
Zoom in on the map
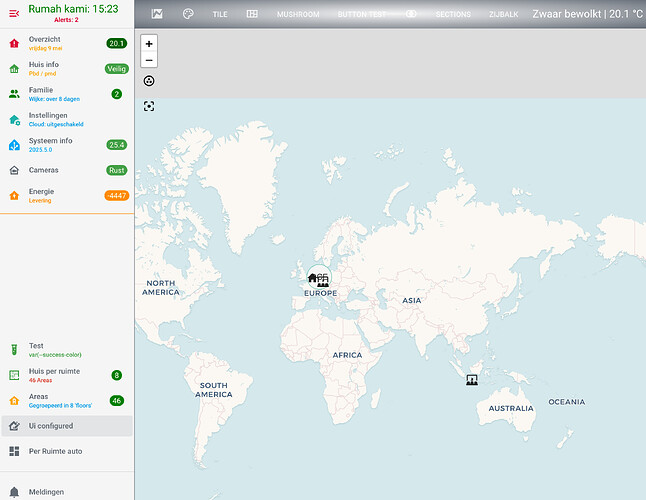tap(149, 44)
